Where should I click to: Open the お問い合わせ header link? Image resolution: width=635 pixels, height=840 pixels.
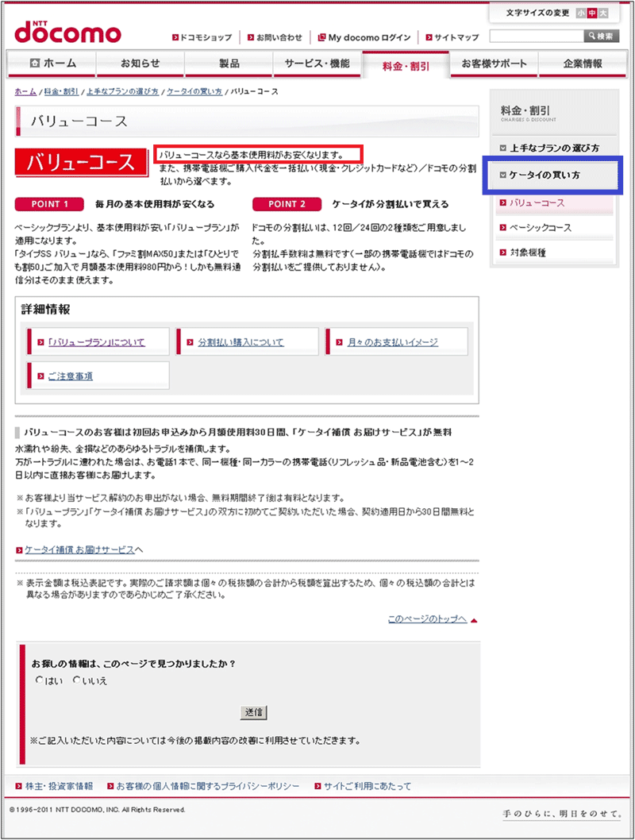coord(275,37)
